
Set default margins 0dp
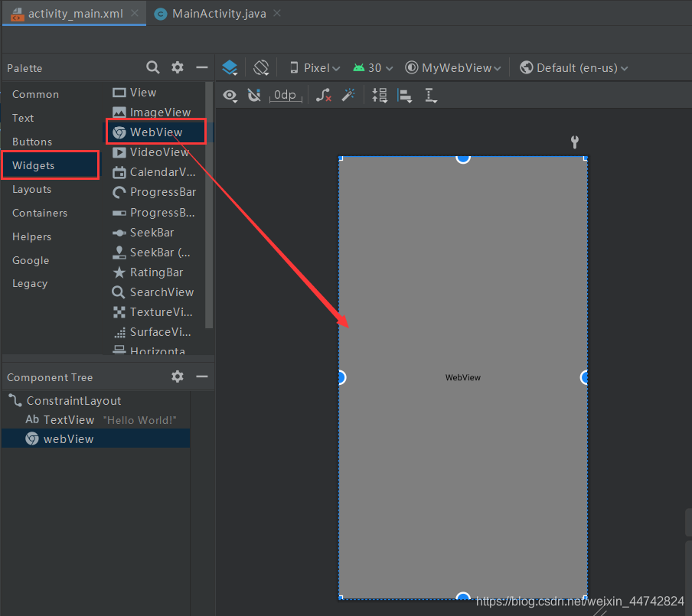tap(286, 96)
